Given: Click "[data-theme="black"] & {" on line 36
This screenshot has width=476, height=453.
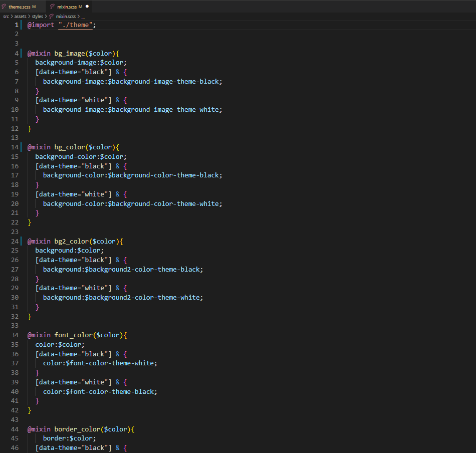Looking at the screenshot, I should click(x=81, y=354).
